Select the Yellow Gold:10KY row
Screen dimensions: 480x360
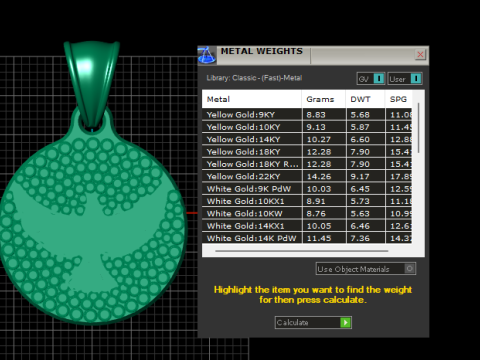pos(307,127)
